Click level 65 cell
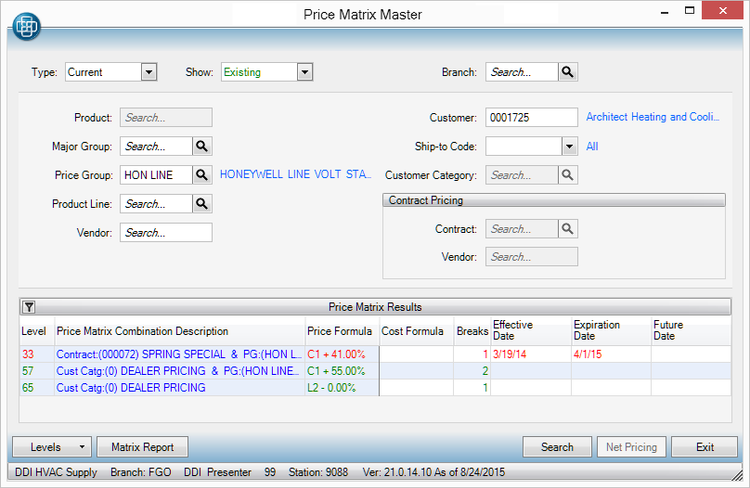The height and width of the screenshot is (488, 750). 37,388
